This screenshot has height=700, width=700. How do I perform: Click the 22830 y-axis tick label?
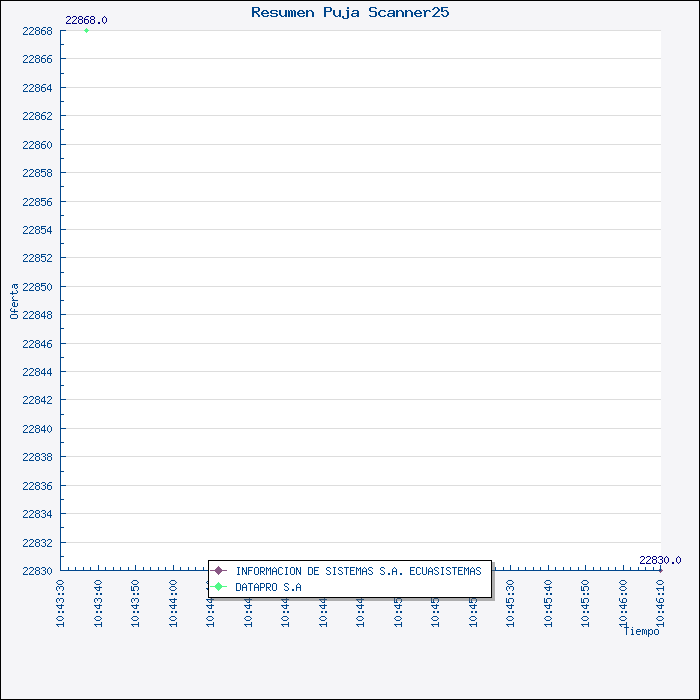coord(37,571)
